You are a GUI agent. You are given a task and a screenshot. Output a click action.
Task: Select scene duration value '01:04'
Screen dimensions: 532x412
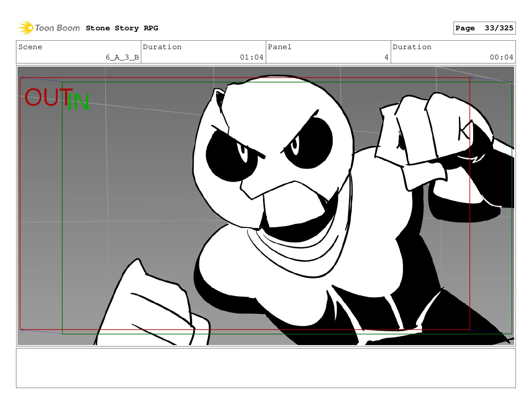coord(252,58)
